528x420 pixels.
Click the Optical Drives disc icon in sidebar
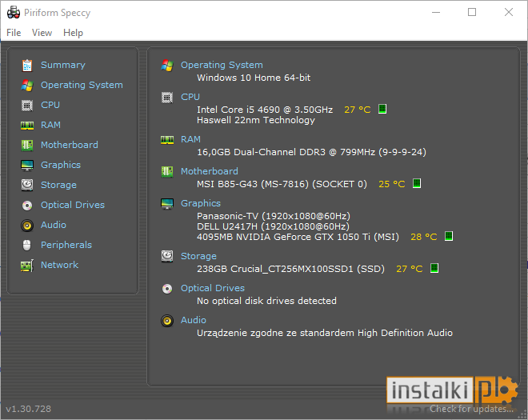tap(27, 205)
